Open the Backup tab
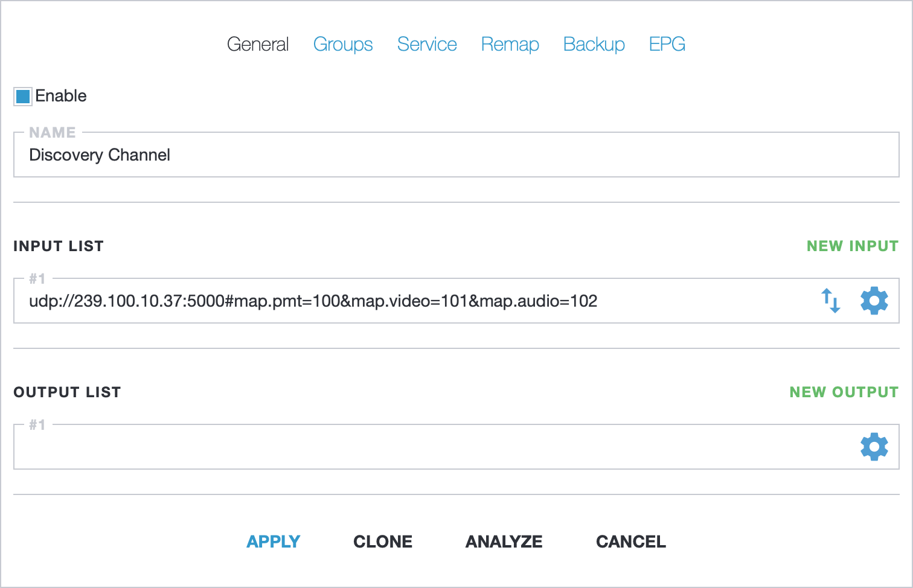 pos(594,44)
